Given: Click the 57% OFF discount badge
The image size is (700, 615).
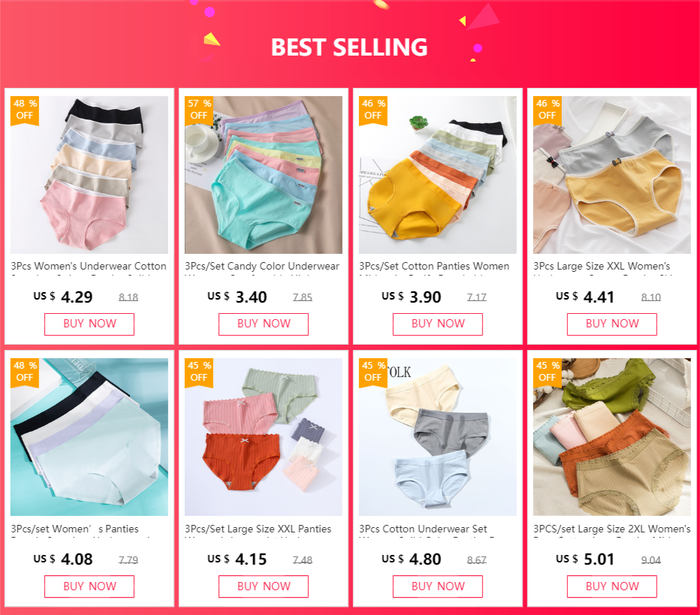Looking at the screenshot, I should click(199, 110).
